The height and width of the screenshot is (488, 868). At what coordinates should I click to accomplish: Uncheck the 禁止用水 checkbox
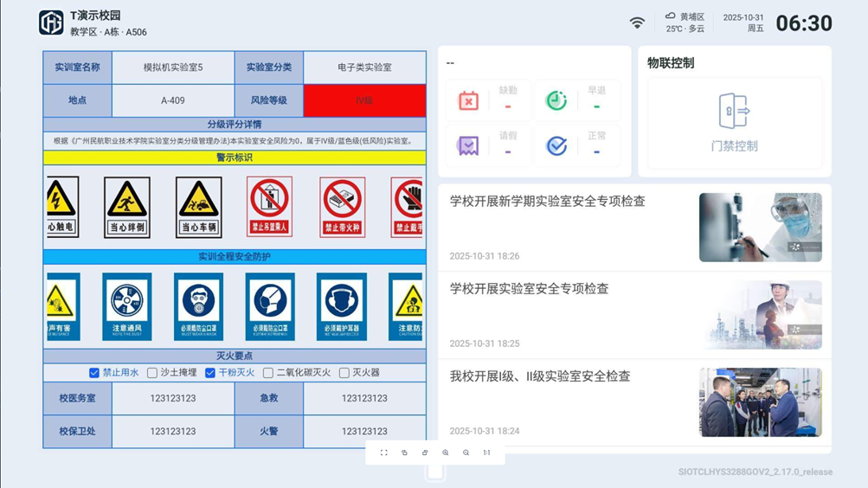coord(94,373)
